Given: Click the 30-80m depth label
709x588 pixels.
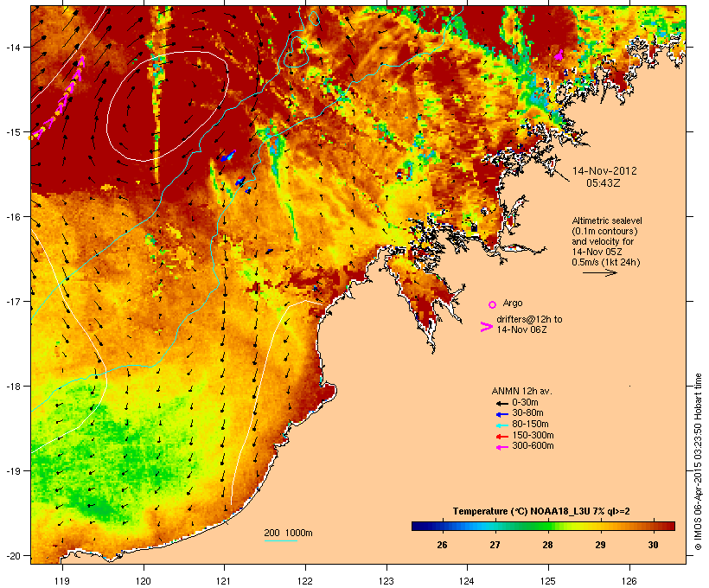Looking at the screenshot, I should [x=527, y=413].
